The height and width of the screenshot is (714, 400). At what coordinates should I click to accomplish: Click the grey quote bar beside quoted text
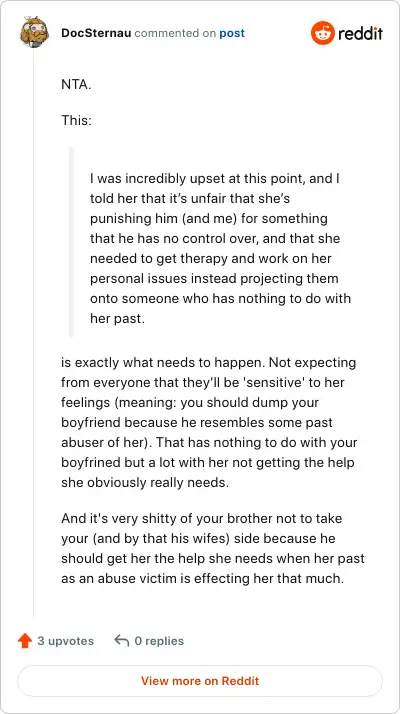coord(71,242)
